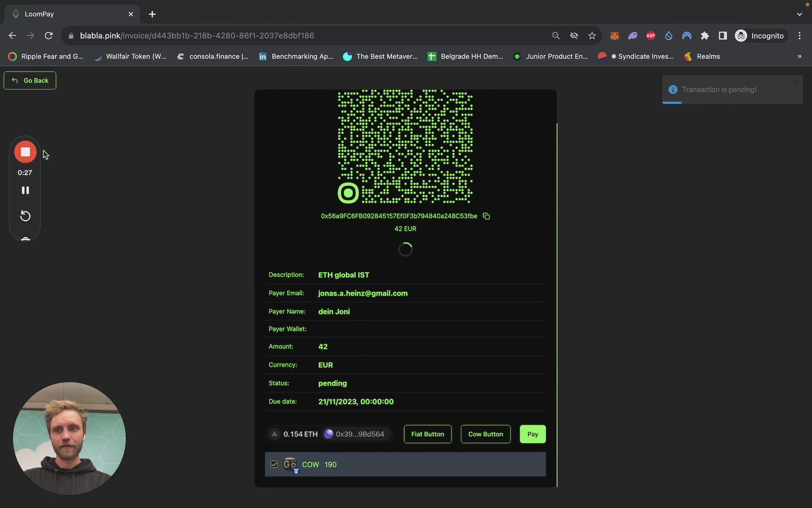Click the COW token icon
This screenshot has height=508, width=812.
point(291,465)
